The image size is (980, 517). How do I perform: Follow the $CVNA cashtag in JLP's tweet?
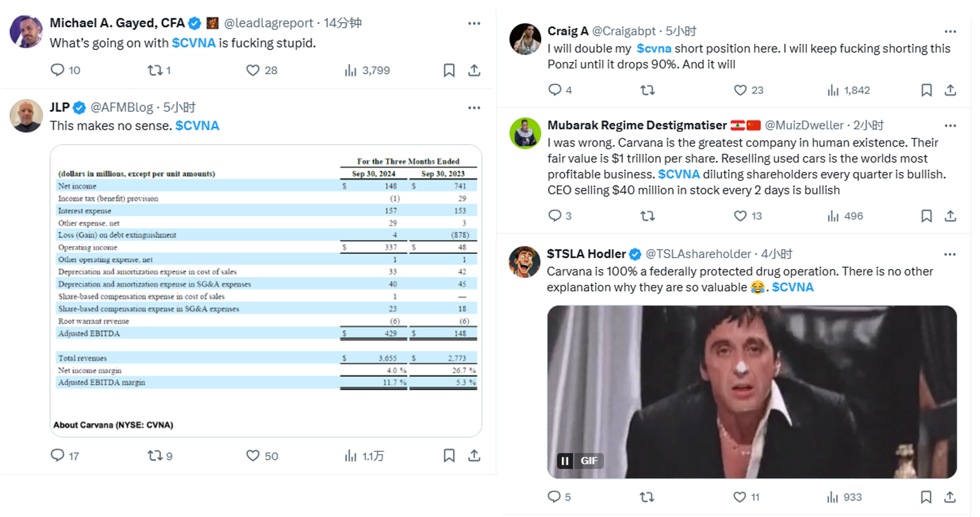(197, 126)
